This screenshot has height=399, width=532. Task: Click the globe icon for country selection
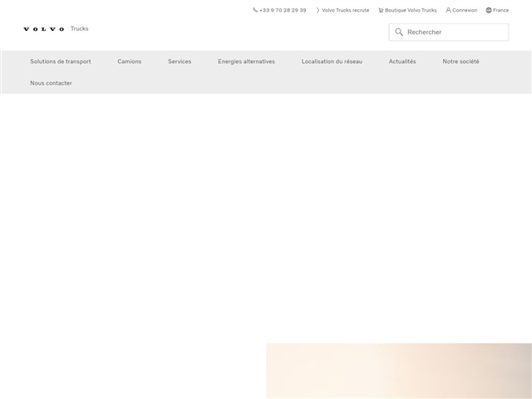489,10
